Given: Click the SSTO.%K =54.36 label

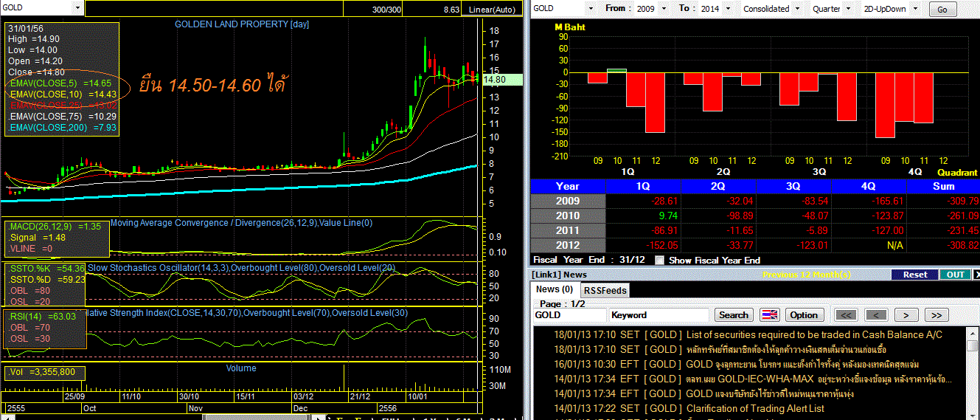Looking at the screenshot, I should point(47,268).
